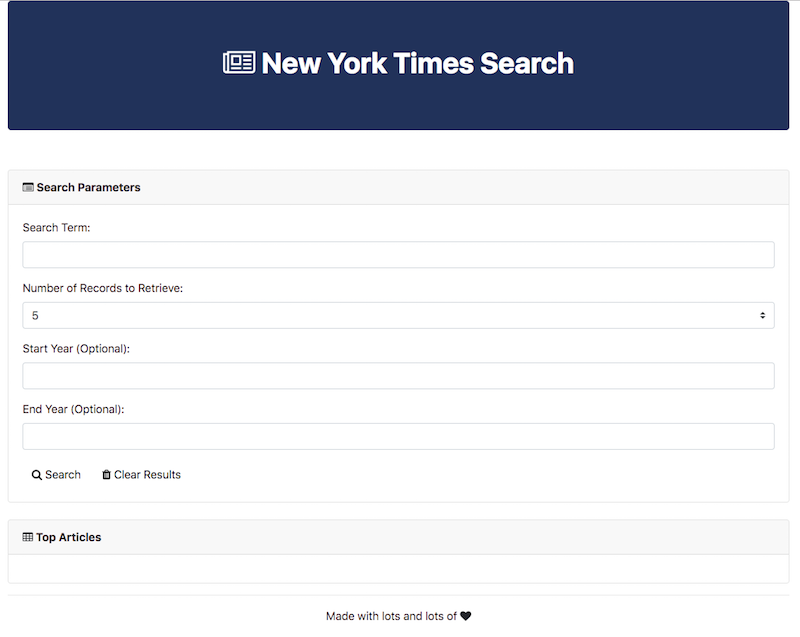Image resolution: width=800 pixels, height=637 pixels.
Task: Focus the Search Term input field
Action: pyautogui.click(x=398, y=254)
